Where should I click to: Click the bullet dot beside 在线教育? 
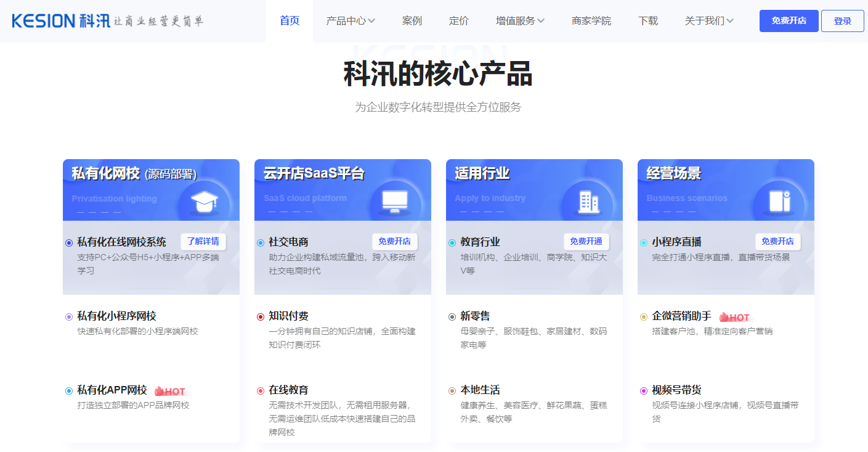(261, 390)
